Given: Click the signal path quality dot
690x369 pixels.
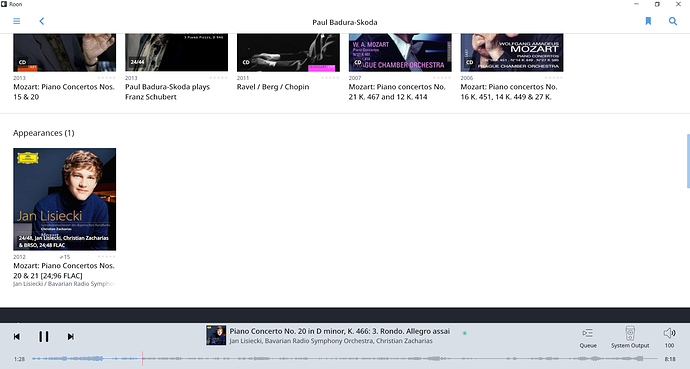Looking at the screenshot, I should click(465, 333).
